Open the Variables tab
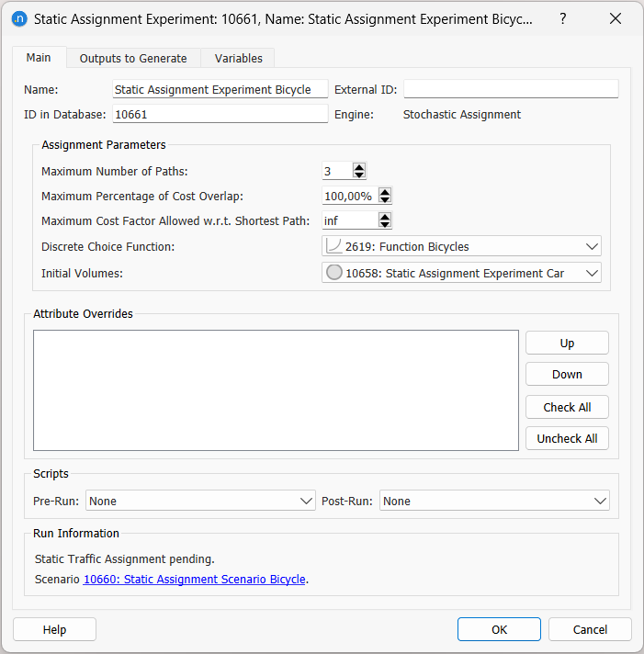This screenshot has height=654, width=644. click(238, 59)
